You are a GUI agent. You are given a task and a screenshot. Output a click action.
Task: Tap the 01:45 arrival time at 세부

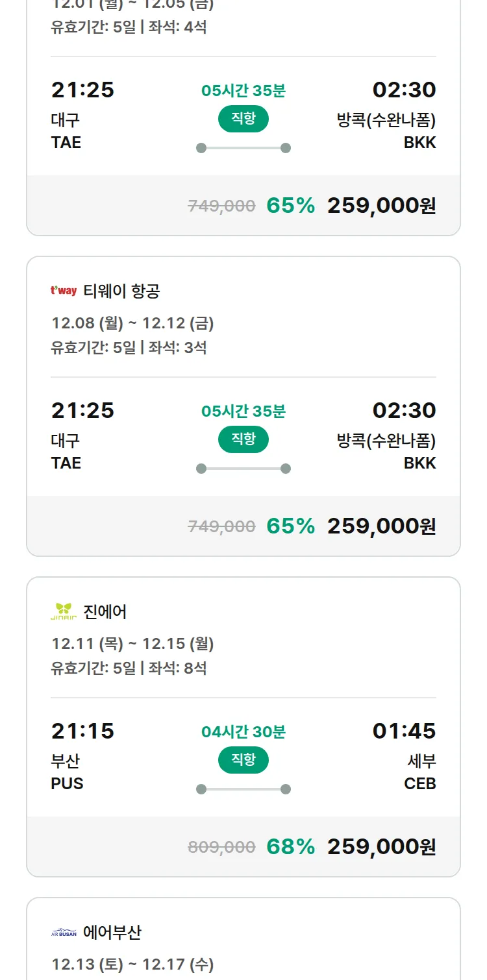tap(404, 731)
